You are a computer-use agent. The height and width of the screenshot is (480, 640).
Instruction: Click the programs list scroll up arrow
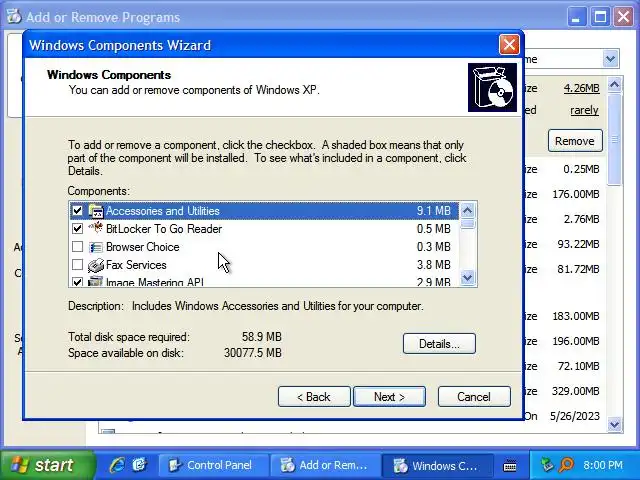614,85
